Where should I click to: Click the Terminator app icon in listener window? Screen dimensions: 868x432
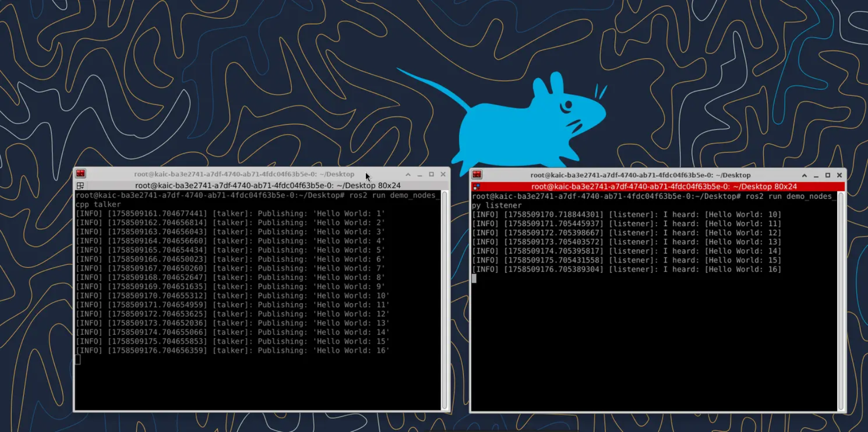point(477,175)
